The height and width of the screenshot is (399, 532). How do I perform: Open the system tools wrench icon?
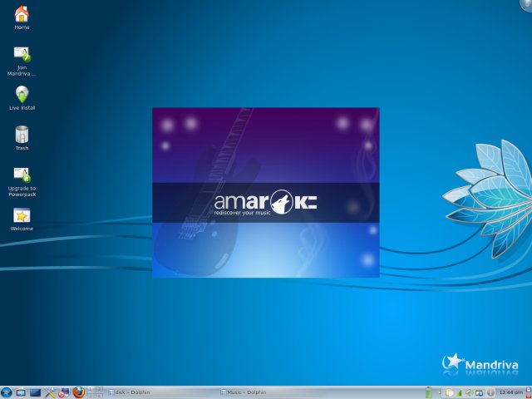(x=50, y=392)
